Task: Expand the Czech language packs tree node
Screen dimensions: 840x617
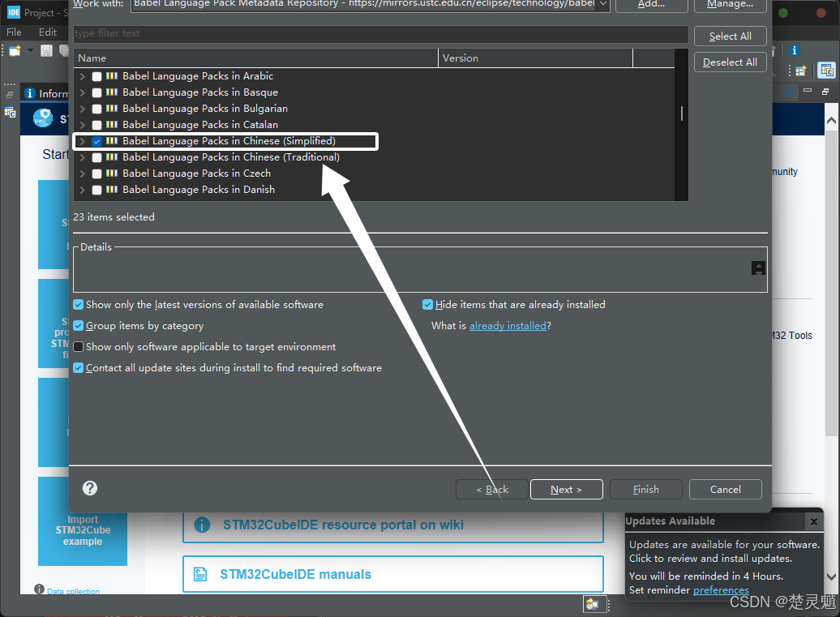Action: [82, 174]
